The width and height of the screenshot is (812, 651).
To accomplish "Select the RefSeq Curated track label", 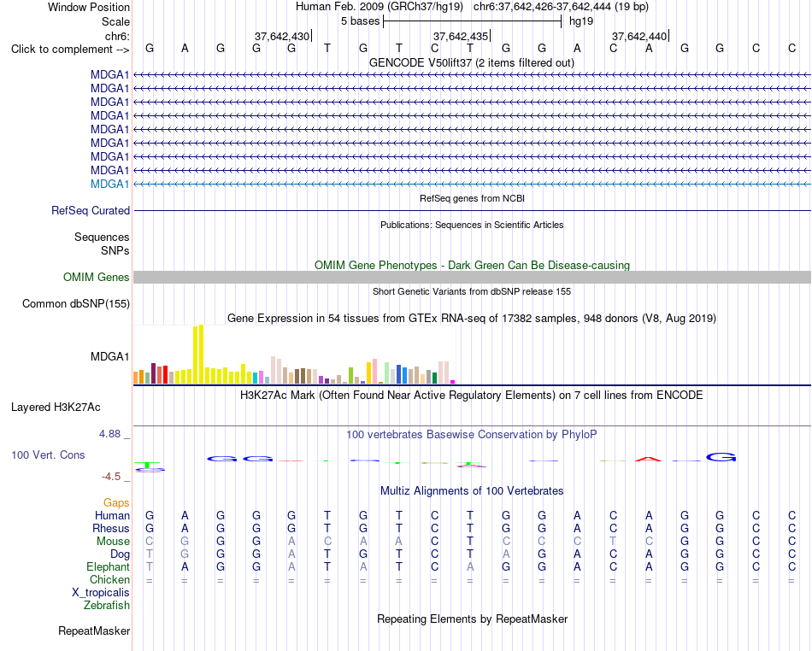I will tap(91, 211).
